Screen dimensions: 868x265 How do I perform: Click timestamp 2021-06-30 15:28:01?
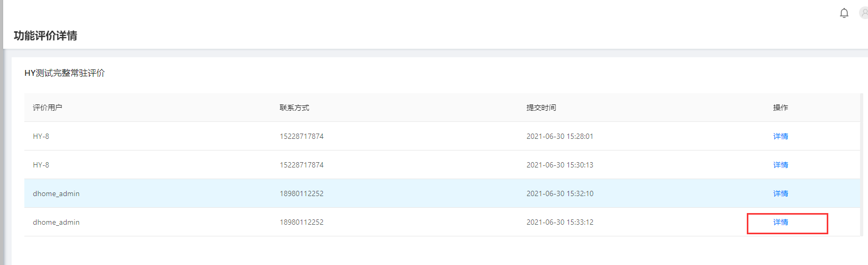pos(560,136)
